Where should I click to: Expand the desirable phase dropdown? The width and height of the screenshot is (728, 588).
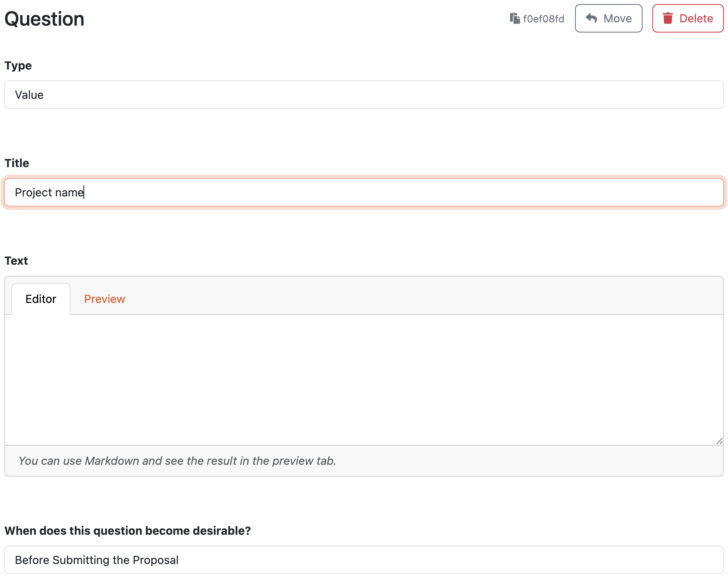coord(364,560)
